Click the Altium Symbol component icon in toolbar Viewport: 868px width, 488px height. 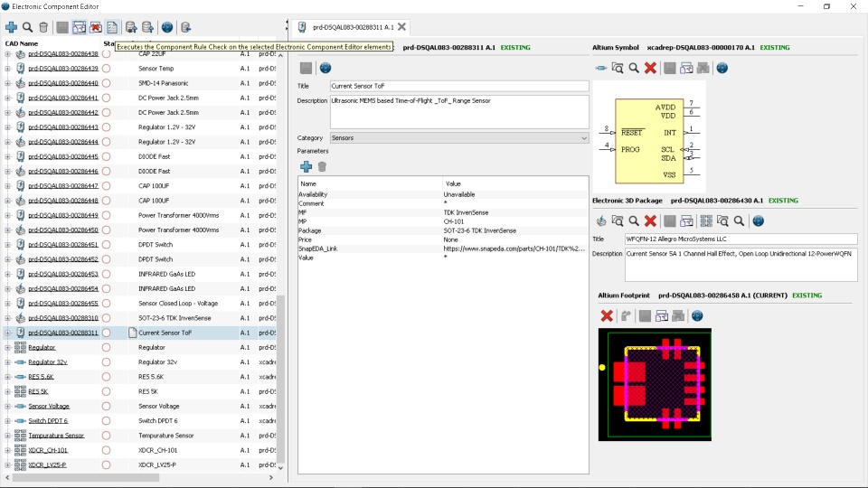pyautogui.click(x=601, y=68)
